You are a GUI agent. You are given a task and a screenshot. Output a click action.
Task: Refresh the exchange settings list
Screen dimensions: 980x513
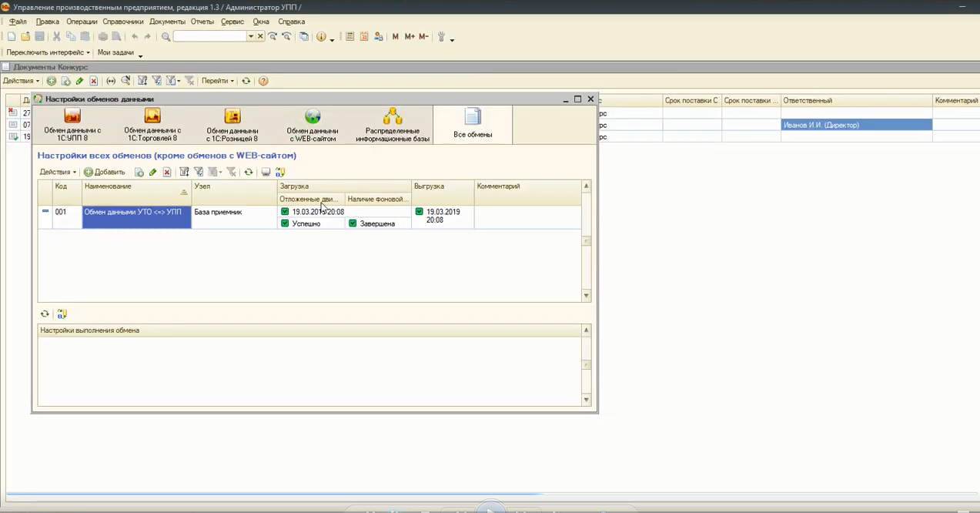(x=248, y=173)
